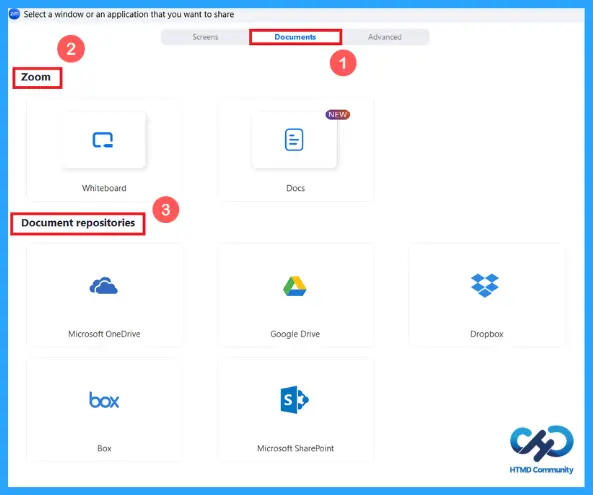
Task: Choose the Microsoft OneDrive cloud icon
Action: coord(104,286)
